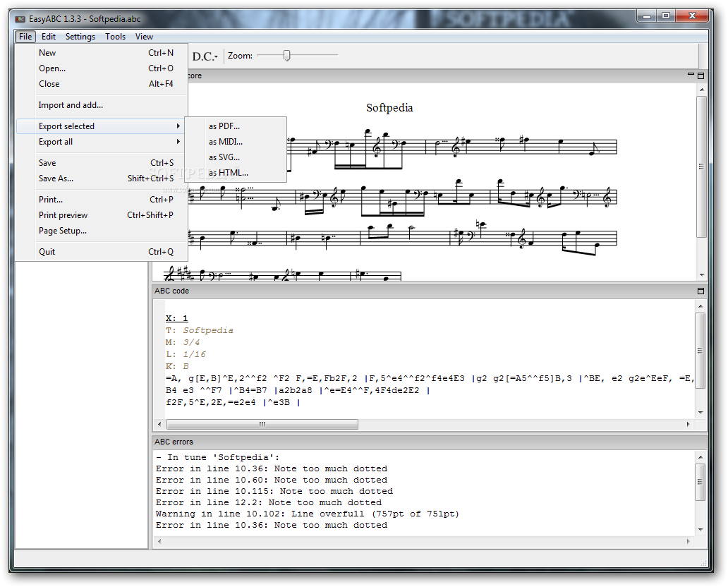Click ABC errors horizontal scroll left arrow
Screen dimensions: 728x587
(x=159, y=541)
